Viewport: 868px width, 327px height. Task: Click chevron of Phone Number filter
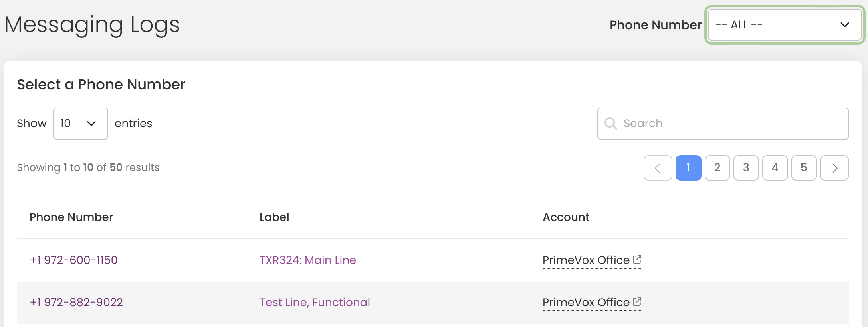coord(845,25)
